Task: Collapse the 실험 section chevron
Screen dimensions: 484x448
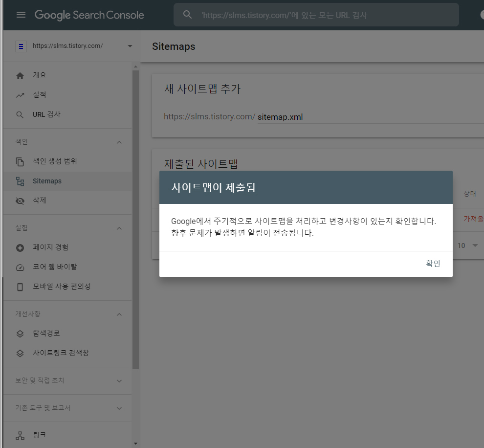Action: click(119, 228)
